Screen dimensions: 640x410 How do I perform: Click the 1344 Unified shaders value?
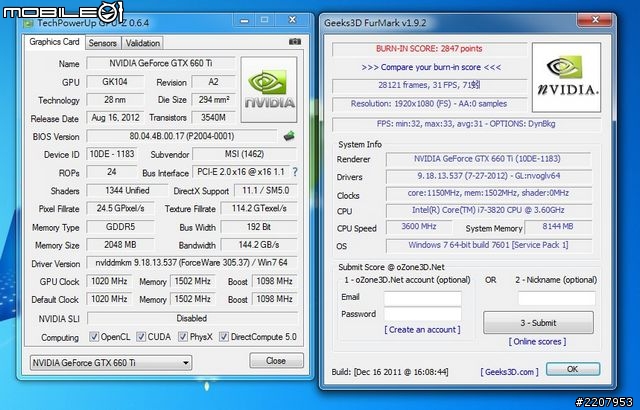[x=127, y=191]
